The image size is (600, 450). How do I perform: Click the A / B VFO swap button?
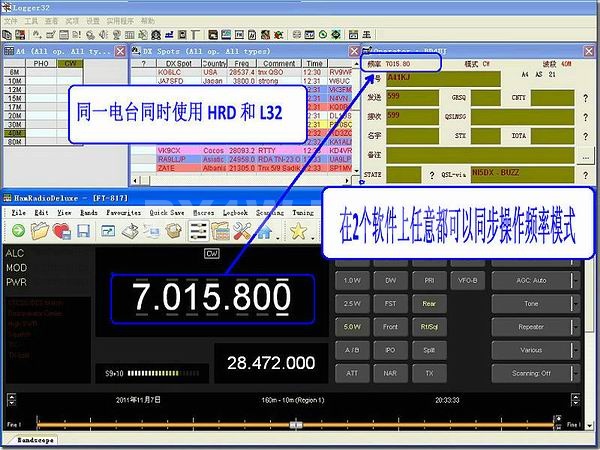(x=352, y=350)
